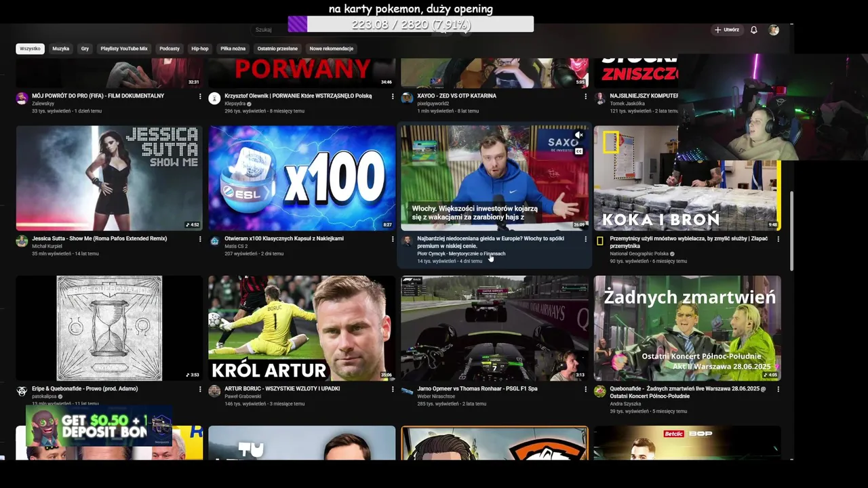The width and height of the screenshot is (868, 488).
Task: Select the Wszystko filter chip
Action: coord(30,49)
